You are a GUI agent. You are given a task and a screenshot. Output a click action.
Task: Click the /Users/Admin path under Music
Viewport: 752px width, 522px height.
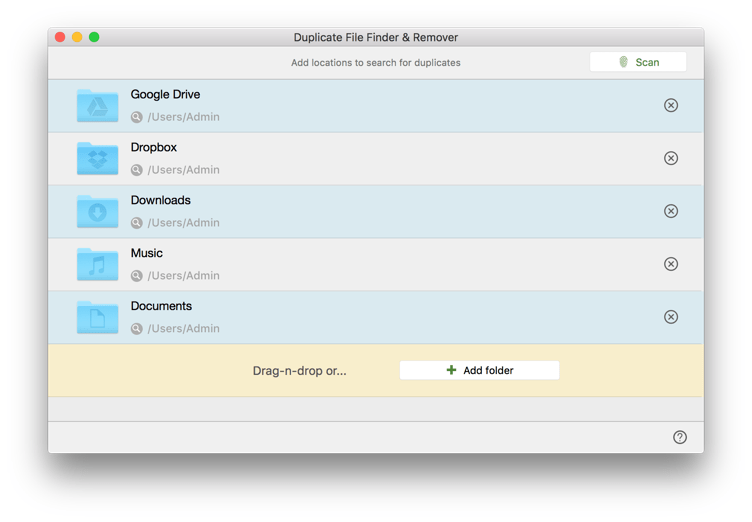184,275
